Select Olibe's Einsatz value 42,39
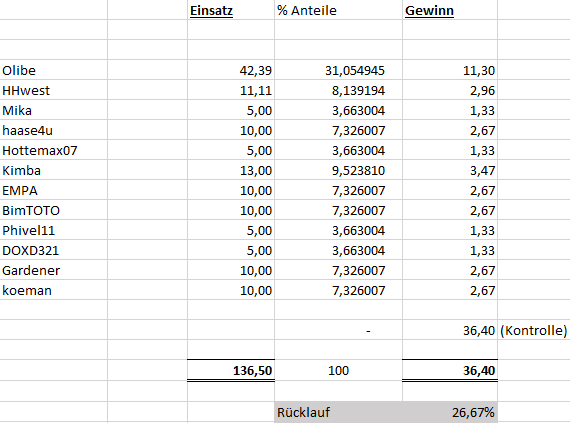This screenshot has width=570, height=423. [231, 70]
